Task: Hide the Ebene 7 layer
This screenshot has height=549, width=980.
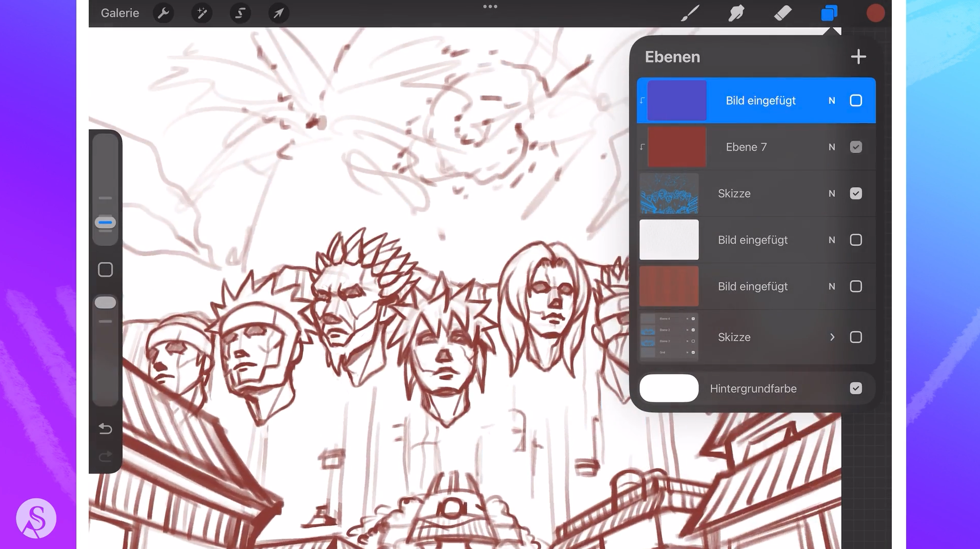Action: pyautogui.click(x=855, y=147)
